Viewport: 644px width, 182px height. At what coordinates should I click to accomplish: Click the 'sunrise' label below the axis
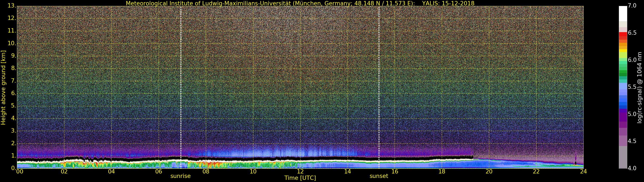pyautogui.click(x=181, y=176)
